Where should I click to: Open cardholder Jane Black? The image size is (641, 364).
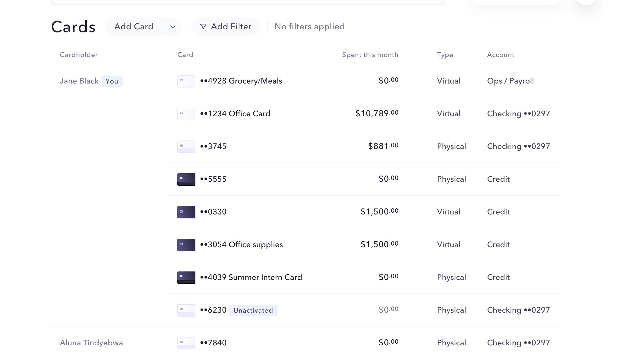pos(79,81)
